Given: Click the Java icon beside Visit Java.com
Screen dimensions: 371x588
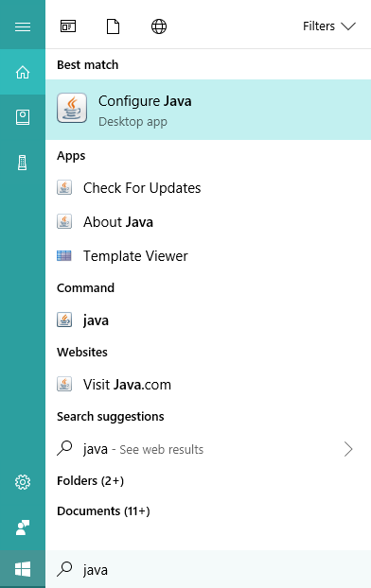Looking at the screenshot, I should point(64,384).
